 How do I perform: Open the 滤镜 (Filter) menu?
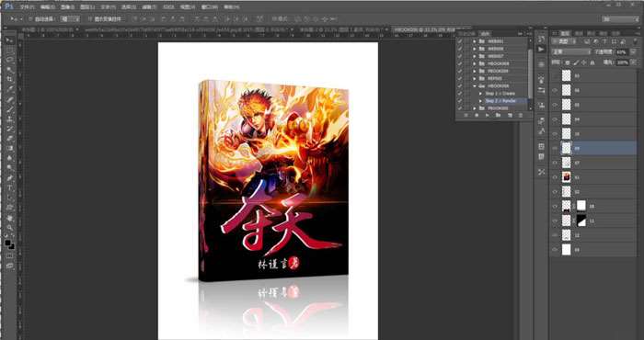pyautogui.click(x=149, y=7)
